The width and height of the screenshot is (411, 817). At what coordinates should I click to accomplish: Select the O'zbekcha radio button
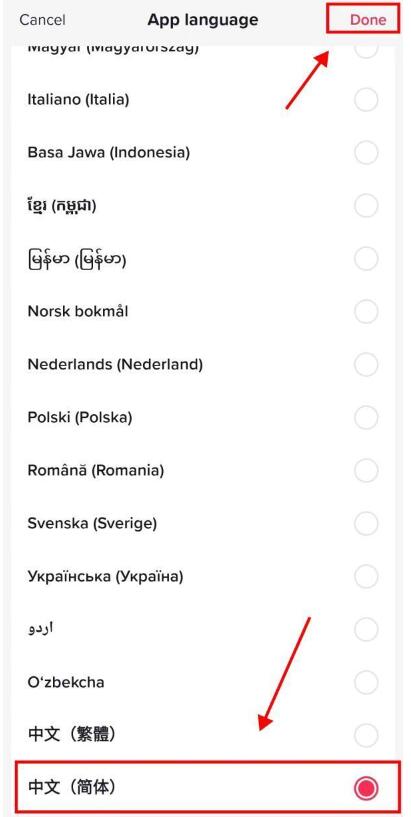(x=366, y=682)
